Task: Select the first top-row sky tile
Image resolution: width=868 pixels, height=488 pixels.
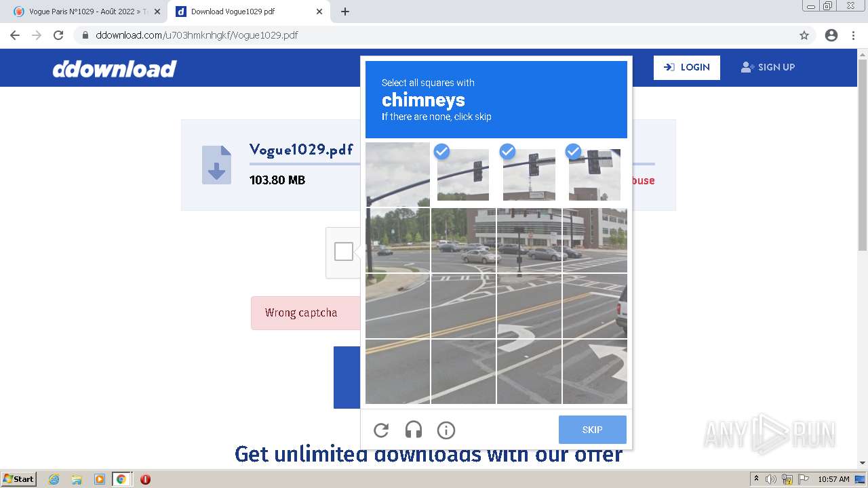Action: tap(397, 174)
